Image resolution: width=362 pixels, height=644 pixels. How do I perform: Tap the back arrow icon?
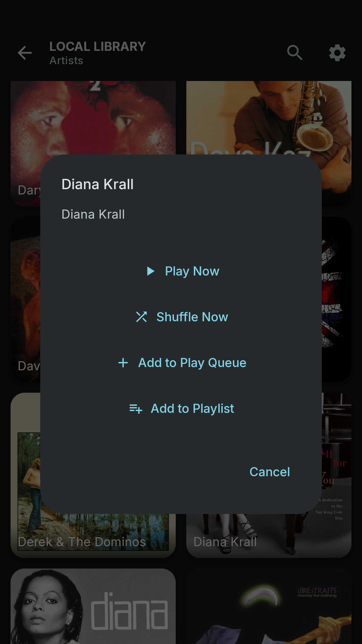pyautogui.click(x=25, y=53)
